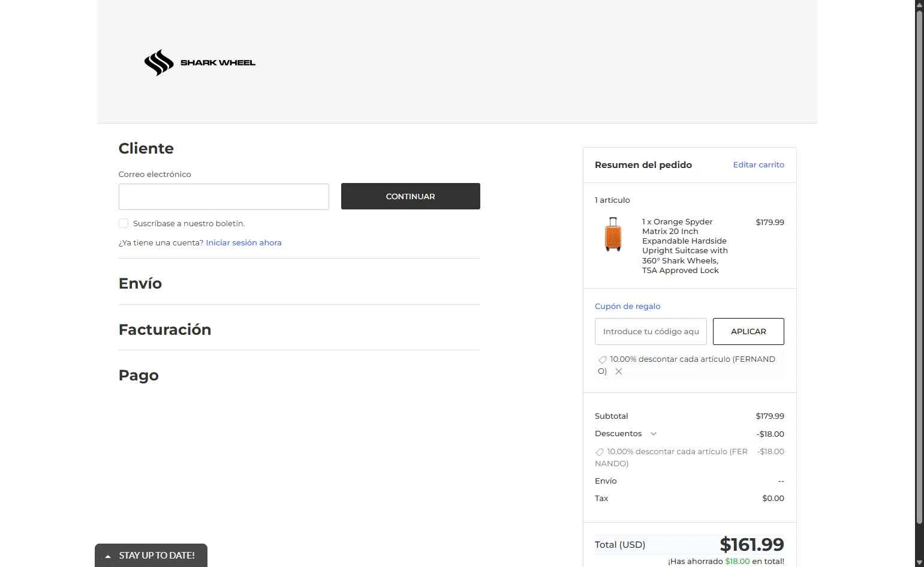Open the STAY UP TO DATE! tab
This screenshot has width=924, height=567.
coord(151,556)
